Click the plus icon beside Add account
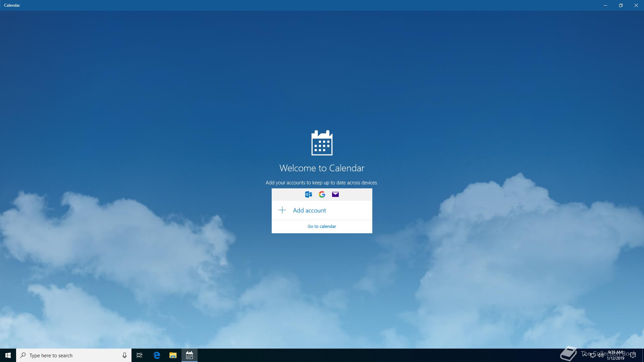The width and height of the screenshot is (644, 362). tap(282, 210)
